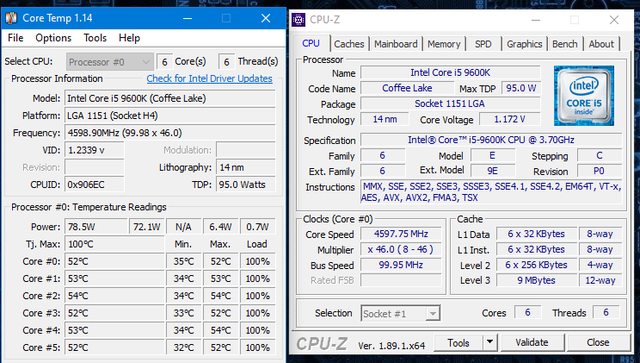Click the Tools button in CPU-Z
Image resolution: width=640 pixels, height=363 pixels.
pos(458,343)
